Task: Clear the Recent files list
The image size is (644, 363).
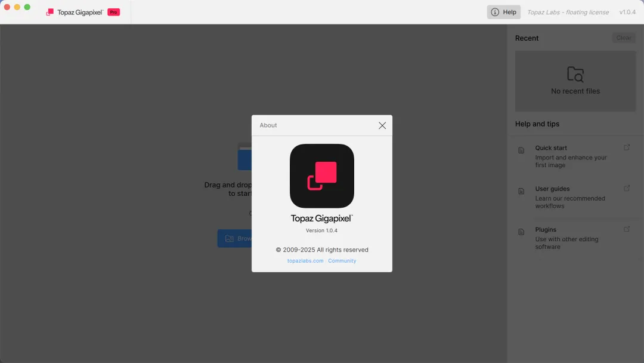Action: [x=624, y=38]
